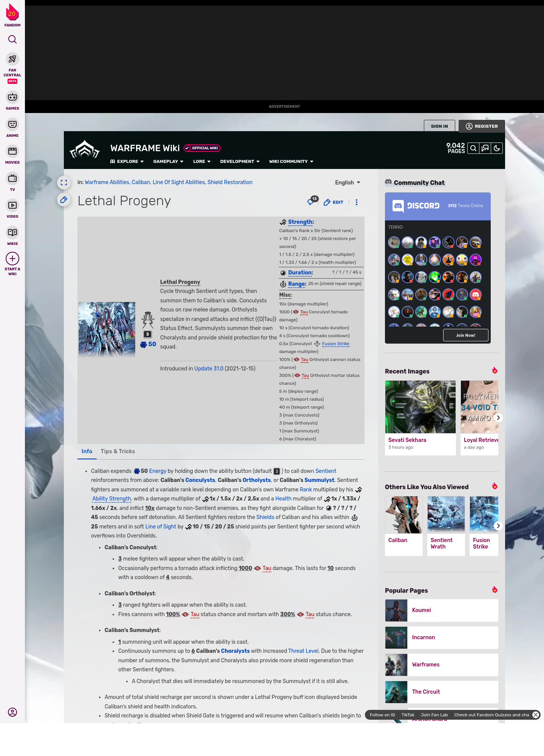Close the Fandom promo bar at the bottom
544x756 pixels.
click(x=535, y=715)
